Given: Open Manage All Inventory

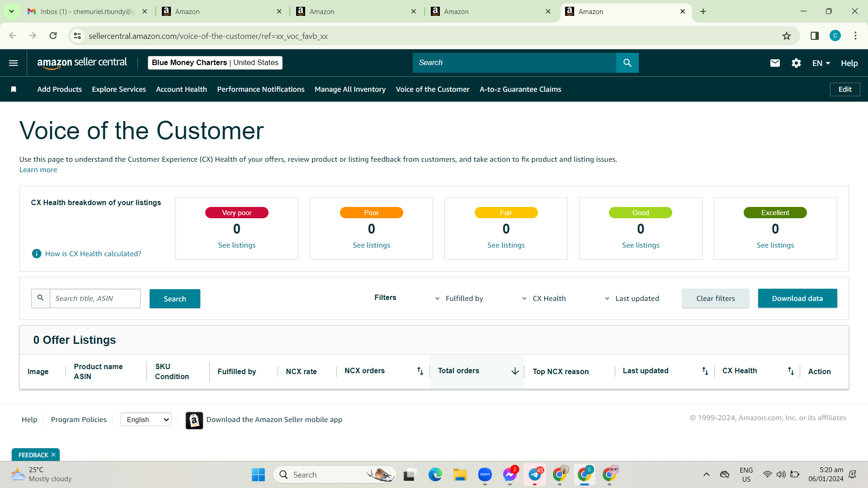Looking at the screenshot, I should (x=350, y=89).
